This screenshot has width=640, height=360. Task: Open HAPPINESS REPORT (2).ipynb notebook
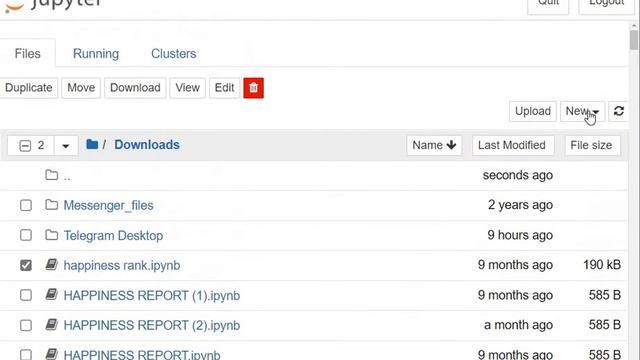[152, 325]
